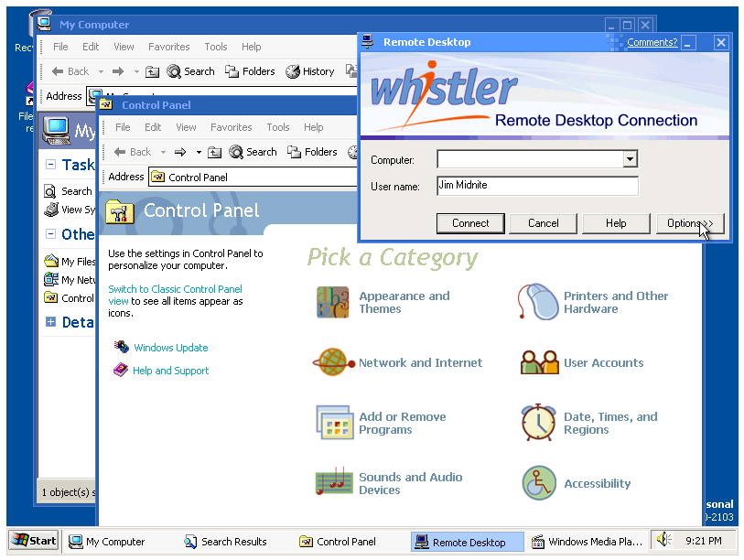The height and width of the screenshot is (560, 744).
Task: Click the Start button on the taskbar
Action: [x=33, y=541]
